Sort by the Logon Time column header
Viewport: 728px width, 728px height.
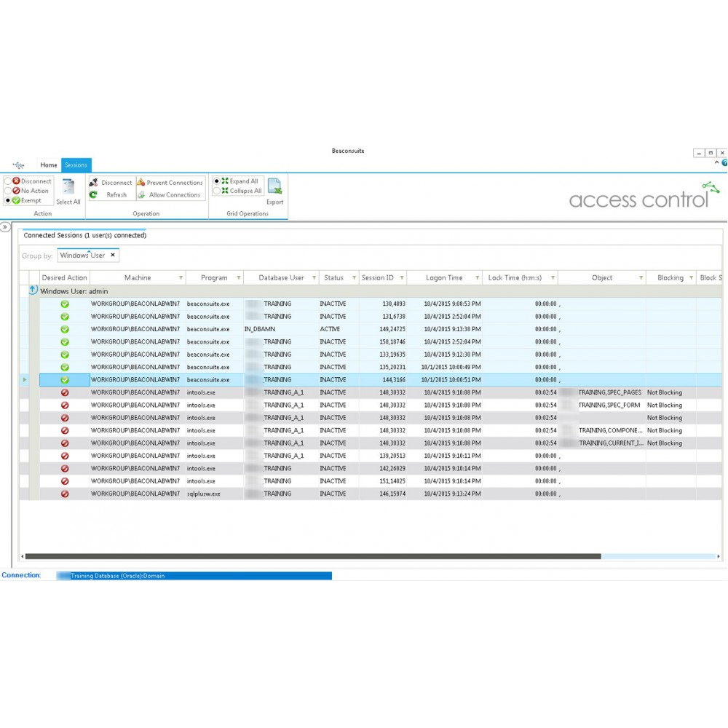click(444, 278)
